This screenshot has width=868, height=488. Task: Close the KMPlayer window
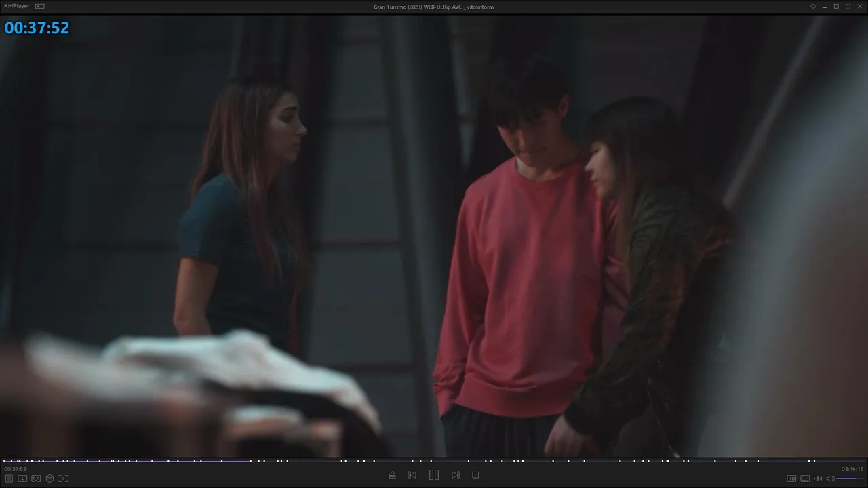pos(859,6)
